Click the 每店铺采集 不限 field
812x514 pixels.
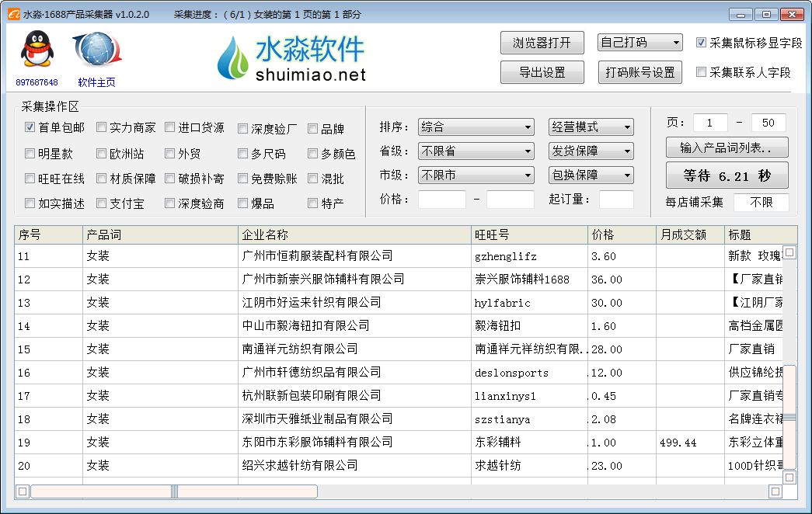pyautogui.click(x=761, y=203)
